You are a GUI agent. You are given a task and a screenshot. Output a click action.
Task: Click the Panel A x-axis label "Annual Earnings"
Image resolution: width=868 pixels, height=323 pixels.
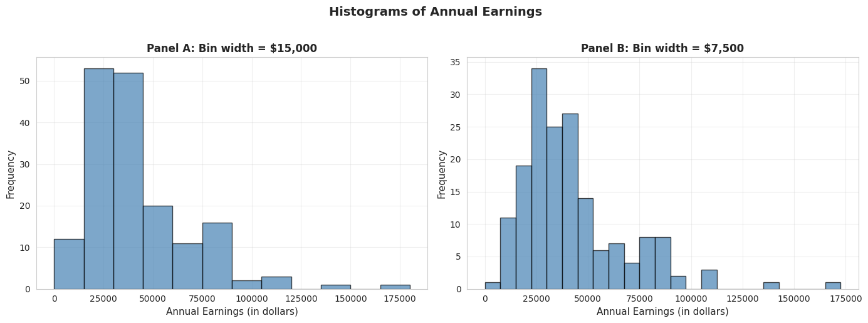click(x=231, y=312)
